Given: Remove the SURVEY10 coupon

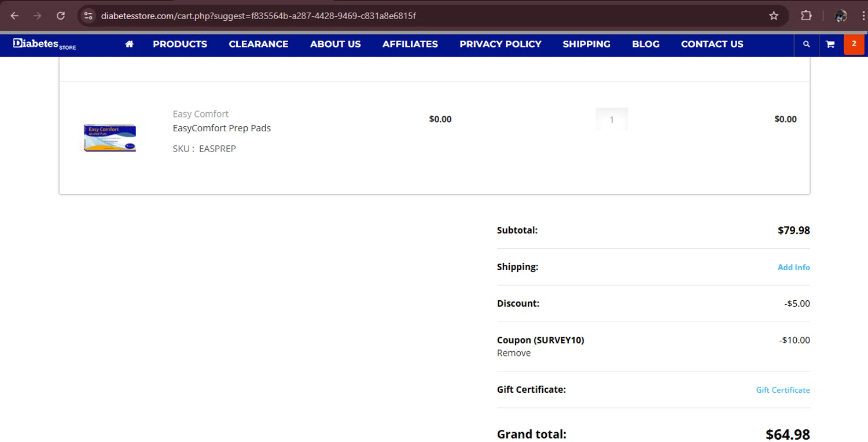Looking at the screenshot, I should (x=514, y=353).
